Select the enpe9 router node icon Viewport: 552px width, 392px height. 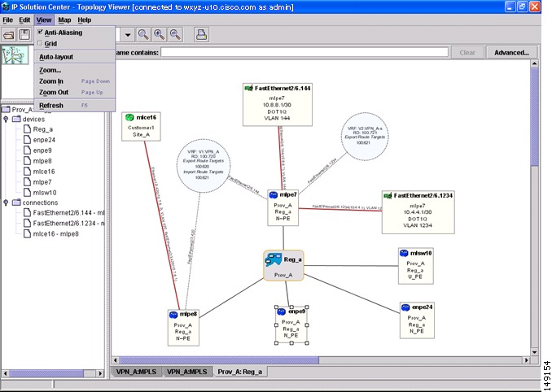[x=281, y=311]
